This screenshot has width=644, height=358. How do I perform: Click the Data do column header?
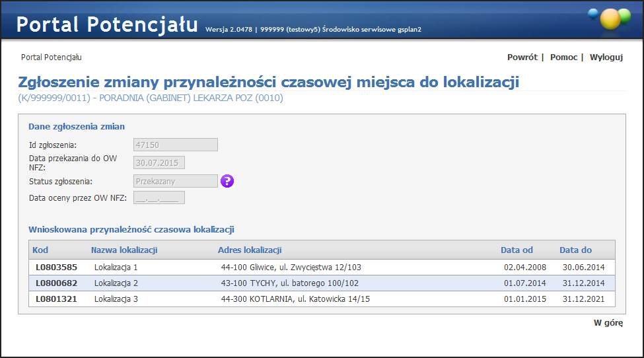[575, 250]
